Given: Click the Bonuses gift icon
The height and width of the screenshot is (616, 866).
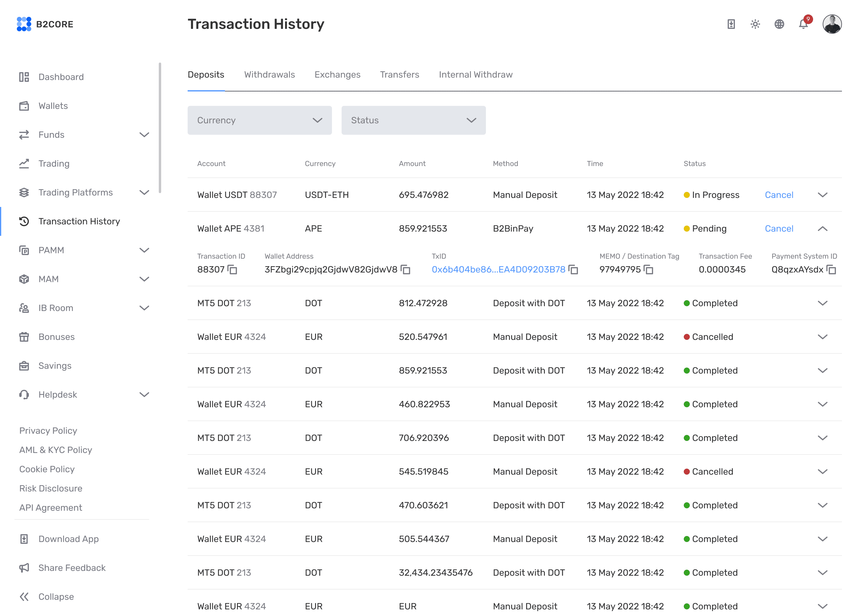Looking at the screenshot, I should pyautogui.click(x=24, y=337).
